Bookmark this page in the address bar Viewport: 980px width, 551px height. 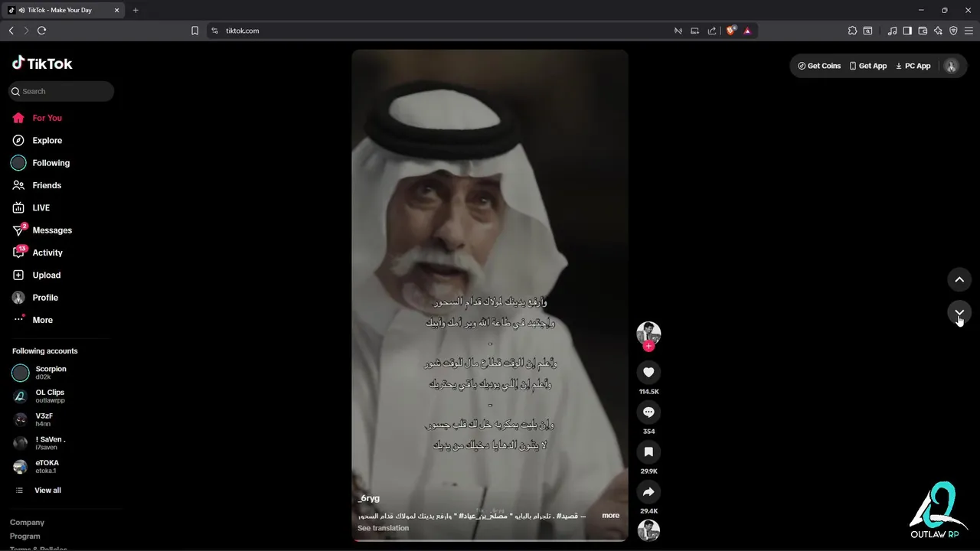(x=194, y=31)
